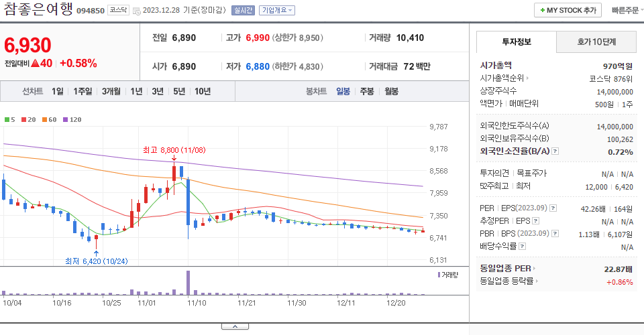Open the 기업개요 dropdown
Image resolution: width=644 pixels, height=335 pixels.
point(277,10)
